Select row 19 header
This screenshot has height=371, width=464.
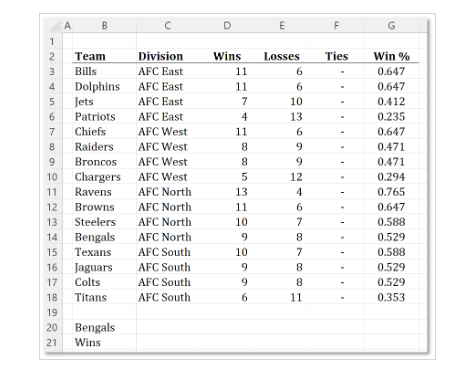click(x=52, y=312)
